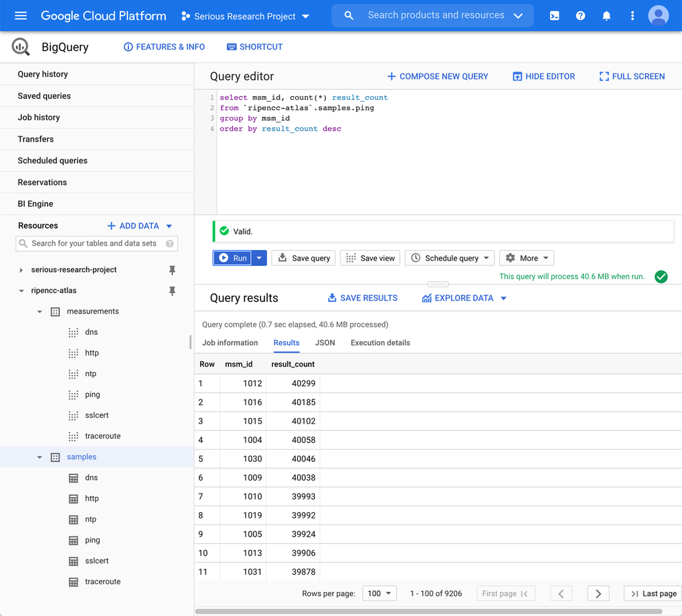Open the three-dot settings menu in header
The width and height of the screenshot is (682, 616).
(x=632, y=16)
